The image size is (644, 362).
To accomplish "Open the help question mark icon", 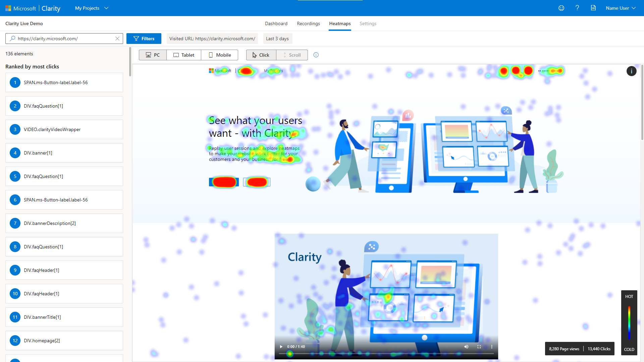I will point(577,8).
